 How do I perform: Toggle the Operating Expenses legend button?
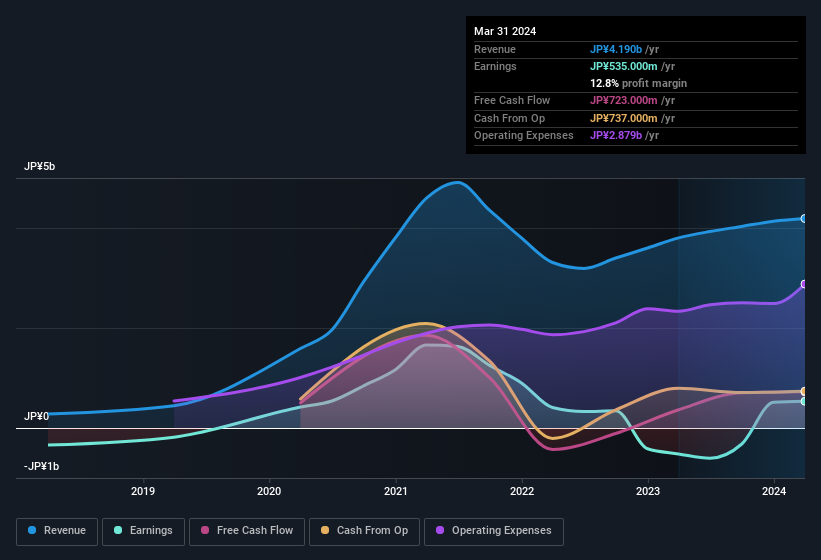point(494,531)
